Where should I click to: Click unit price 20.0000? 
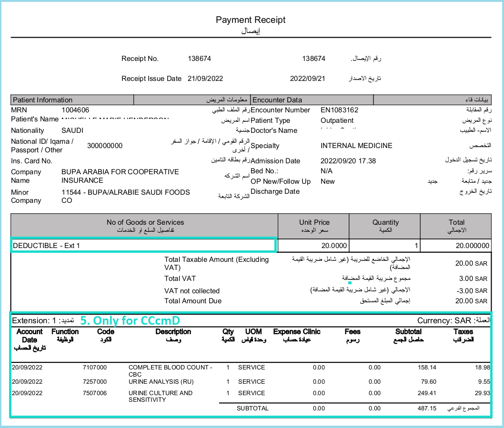tap(334, 246)
